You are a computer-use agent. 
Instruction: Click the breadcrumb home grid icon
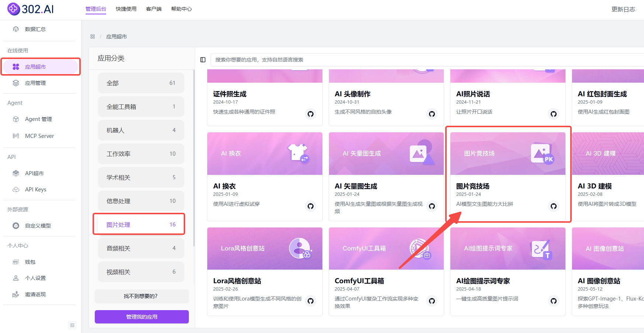tap(93, 37)
